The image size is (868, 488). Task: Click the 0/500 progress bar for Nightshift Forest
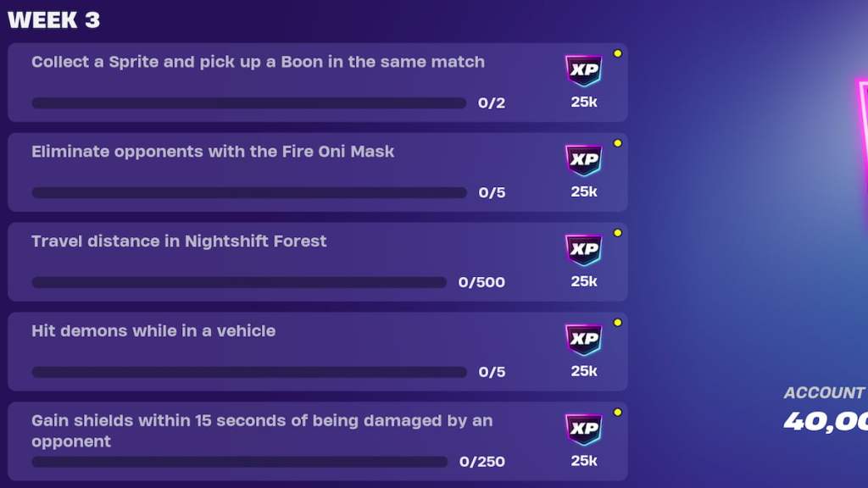pyautogui.click(x=237, y=282)
